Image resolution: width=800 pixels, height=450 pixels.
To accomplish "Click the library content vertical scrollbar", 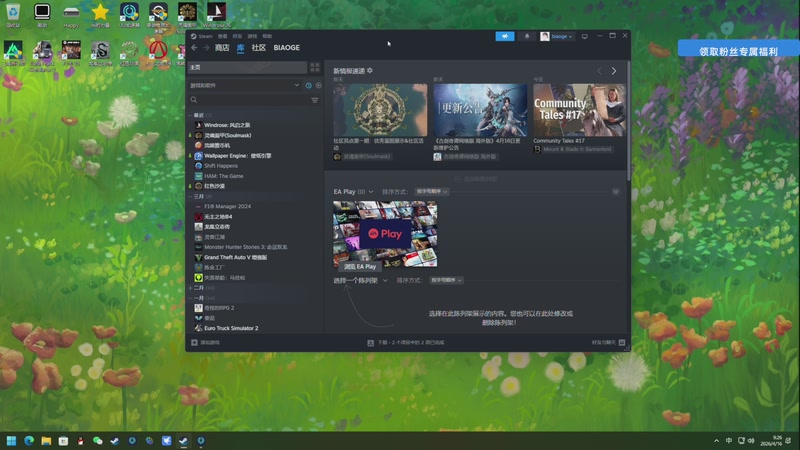I will (629, 122).
